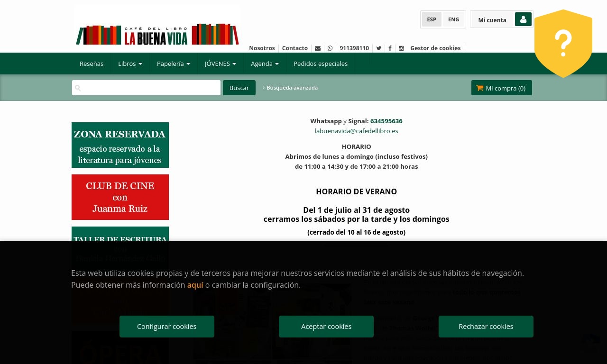Go to the Contacto page
The height and width of the screenshot is (364, 607).
(295, 48)
